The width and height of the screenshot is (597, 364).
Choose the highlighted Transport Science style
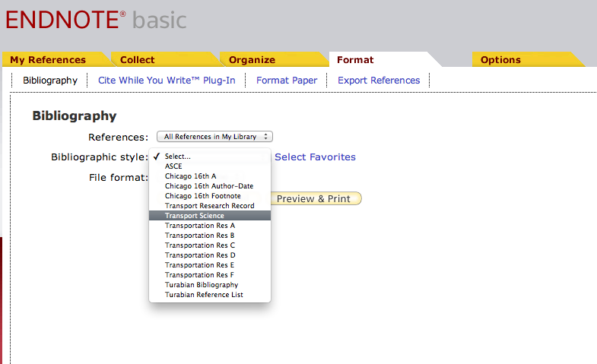coord(210,216)
